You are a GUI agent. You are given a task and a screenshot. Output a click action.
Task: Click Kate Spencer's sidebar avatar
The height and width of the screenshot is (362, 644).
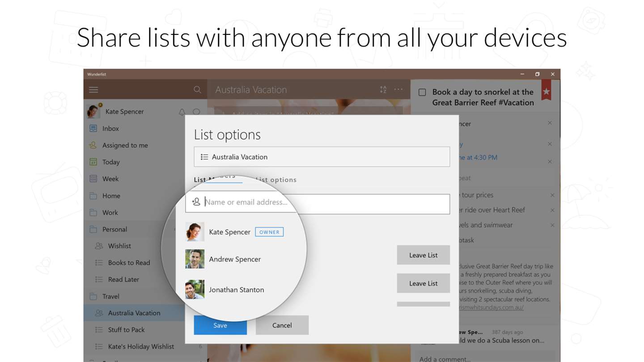[x=93, y=111]
